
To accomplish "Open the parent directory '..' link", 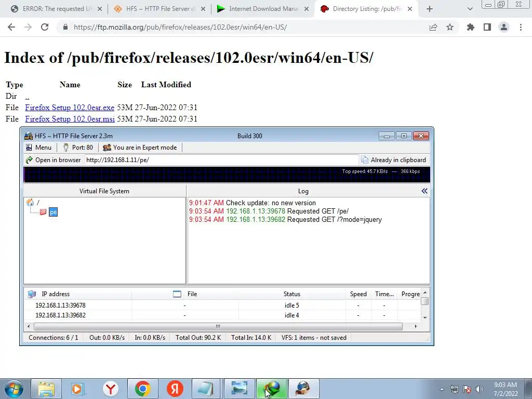I will click(27, 96).
